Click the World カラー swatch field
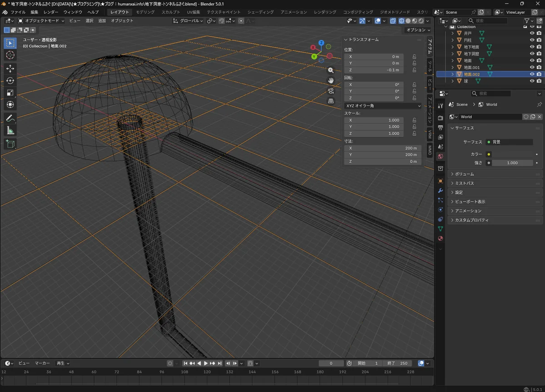 click(512, 154)
